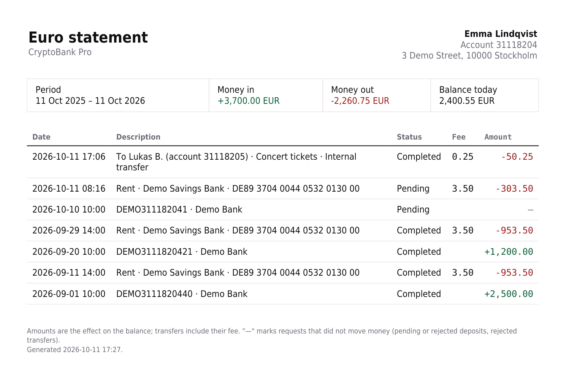Select the date 2026-10-10 10:00
The width and height of the screenshot is (566, 392).
click(69, 209)
